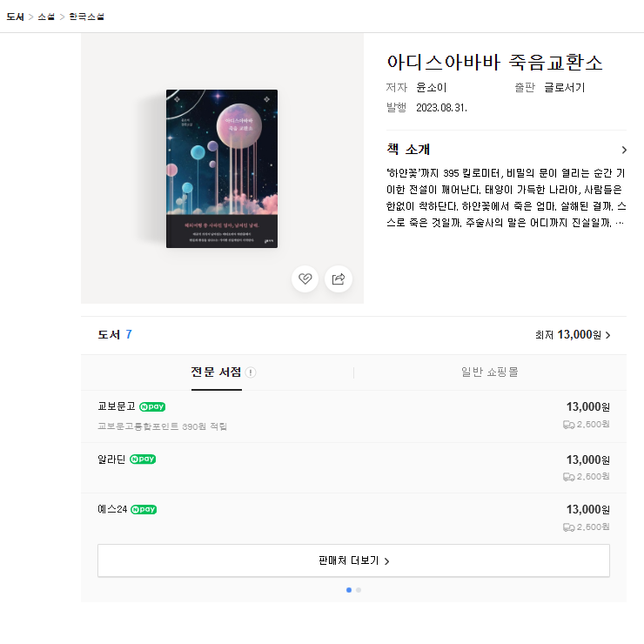Click Npay badge next to 예스24

[x=144, y=509]
